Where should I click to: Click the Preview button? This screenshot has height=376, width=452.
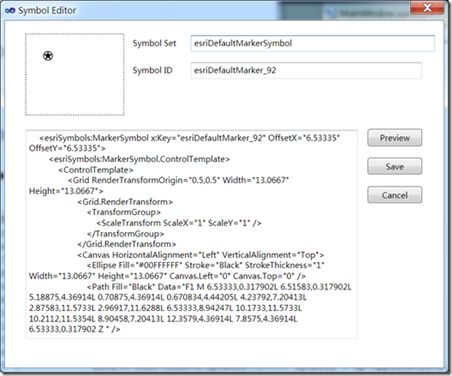(395, 138)
